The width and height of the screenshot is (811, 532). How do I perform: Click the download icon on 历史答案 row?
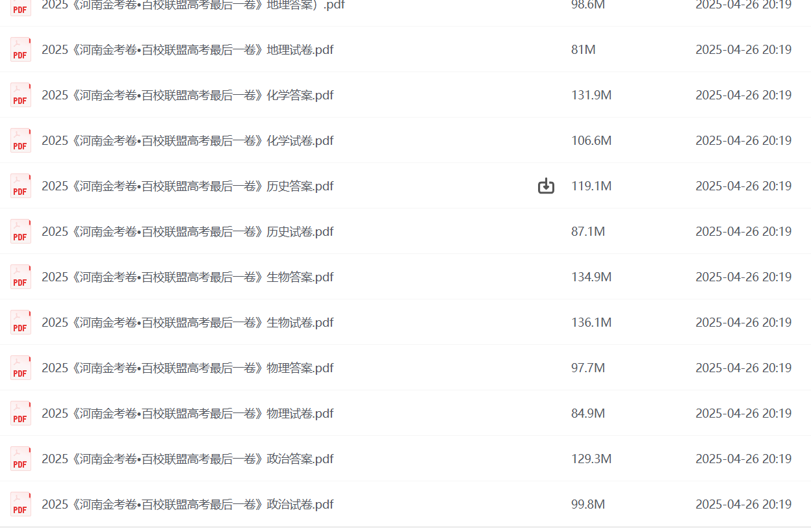click(546, 186)
